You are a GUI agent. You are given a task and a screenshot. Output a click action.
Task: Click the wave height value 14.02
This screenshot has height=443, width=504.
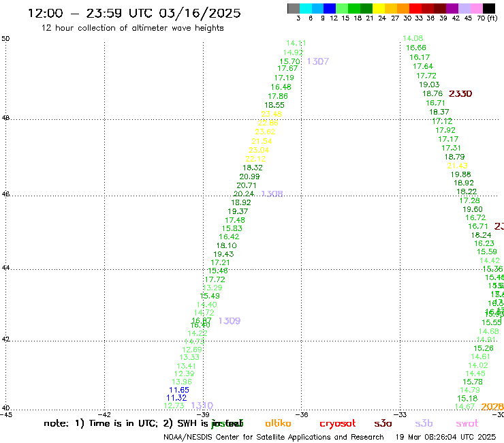click(x=478, y=365)
